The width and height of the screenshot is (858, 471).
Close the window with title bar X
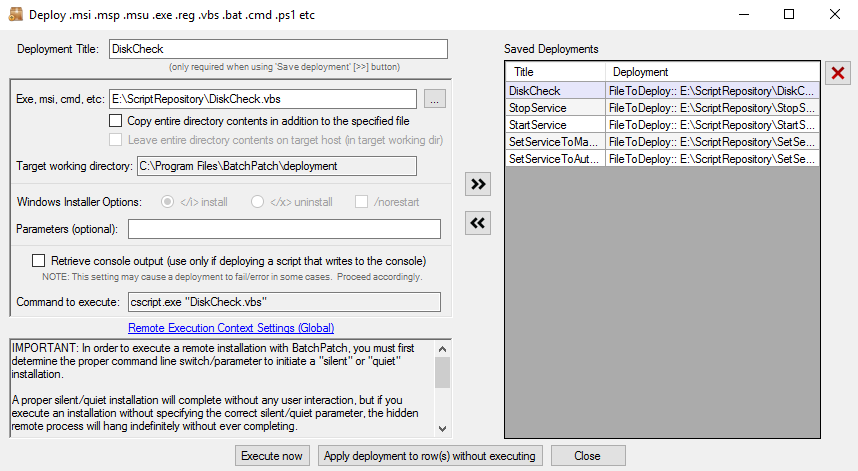coord(834,14)
